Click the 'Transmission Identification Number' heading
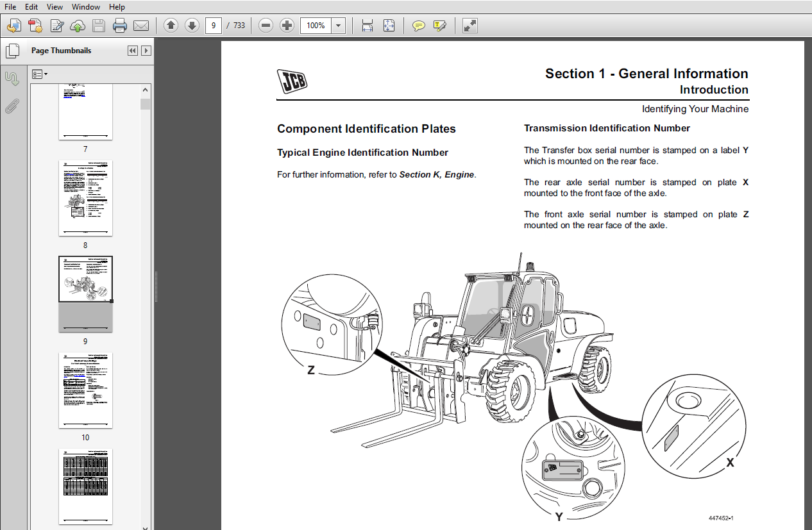This screenshot has width=812, height=530. pyautogui.click(x=607, y=128)
